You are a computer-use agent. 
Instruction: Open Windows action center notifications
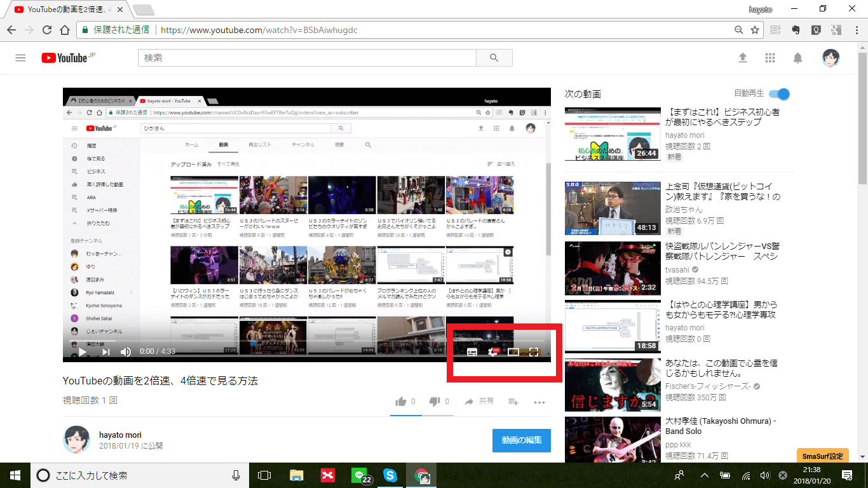847,475
